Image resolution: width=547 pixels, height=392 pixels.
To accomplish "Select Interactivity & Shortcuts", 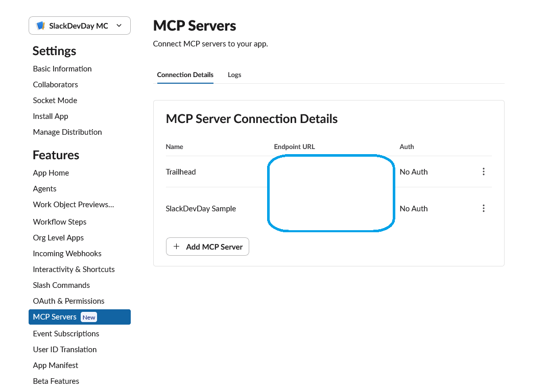I will click(x=74, y=269).
